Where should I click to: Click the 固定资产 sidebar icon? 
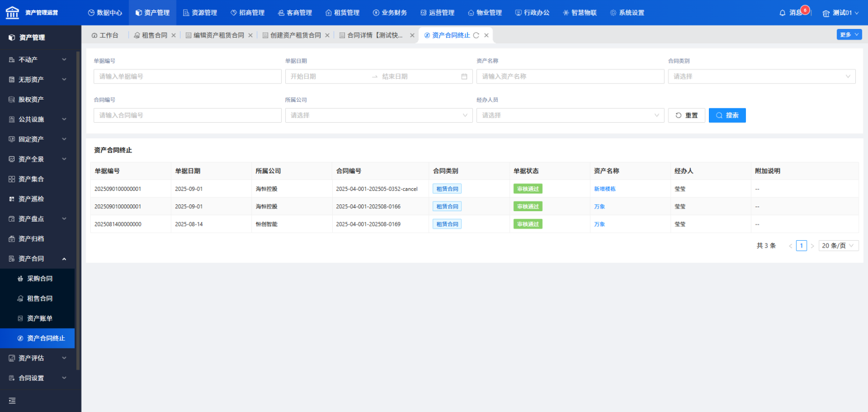click(x=12, y=139)
